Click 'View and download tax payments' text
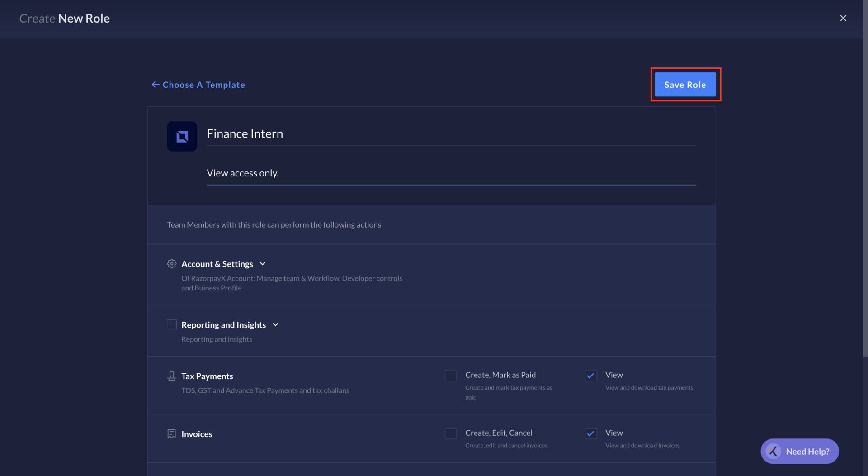The image size is (868, 476). (649, 388)
